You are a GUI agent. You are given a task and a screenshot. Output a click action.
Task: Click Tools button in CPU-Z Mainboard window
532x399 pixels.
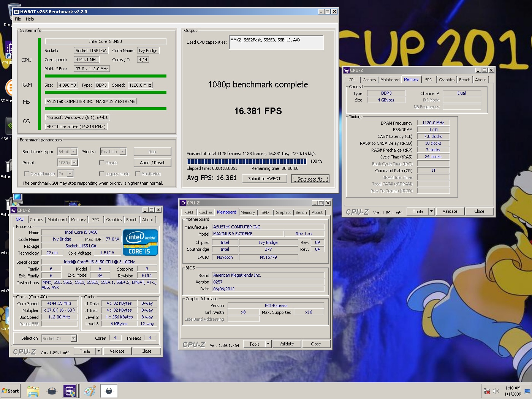255,344
